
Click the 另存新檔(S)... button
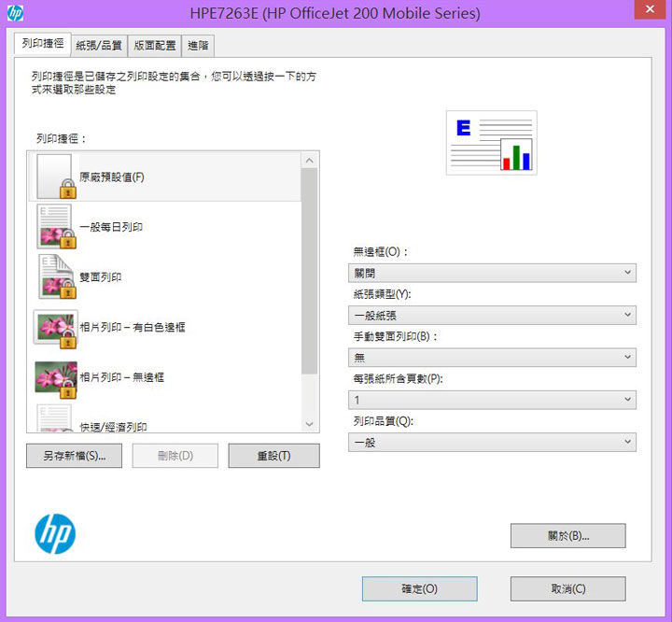coord(74,456)
